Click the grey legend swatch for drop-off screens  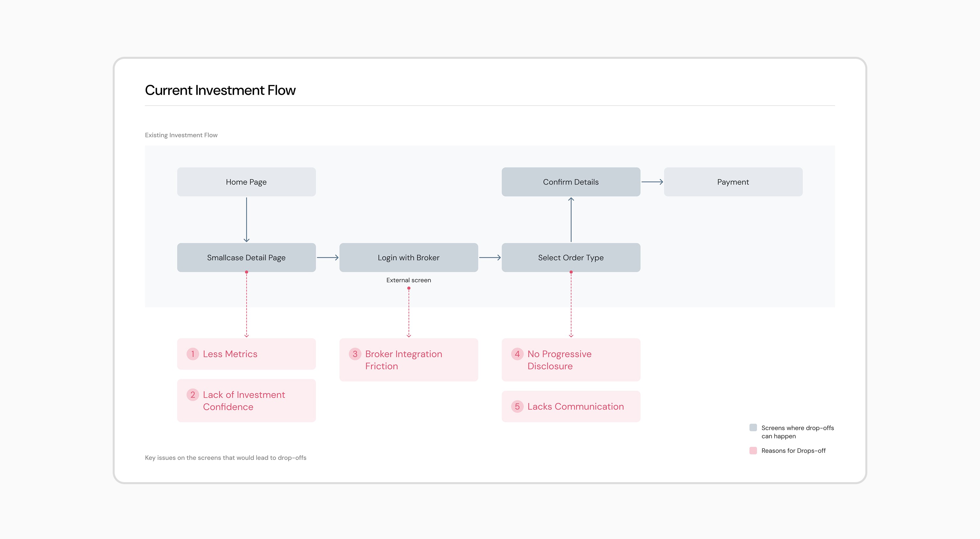coord(753,427)
